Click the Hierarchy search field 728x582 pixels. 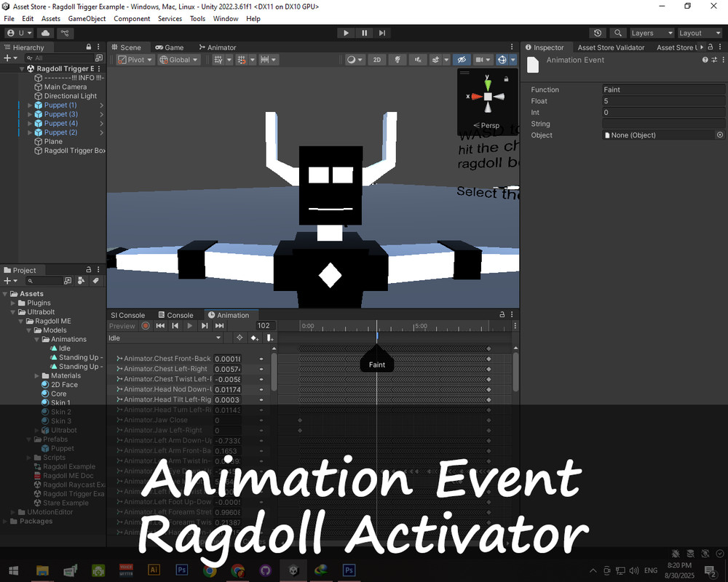click(59, 58)
